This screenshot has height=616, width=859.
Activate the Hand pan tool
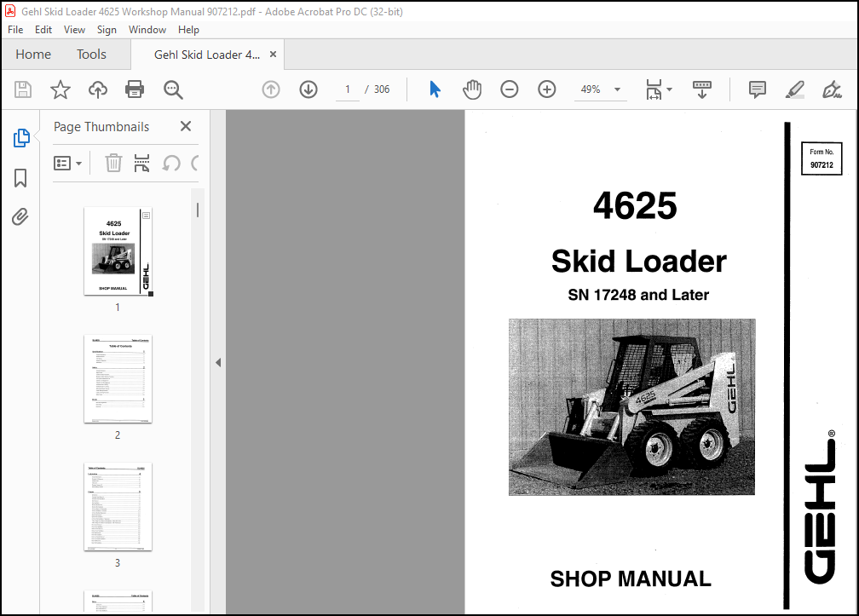point(472,89)
